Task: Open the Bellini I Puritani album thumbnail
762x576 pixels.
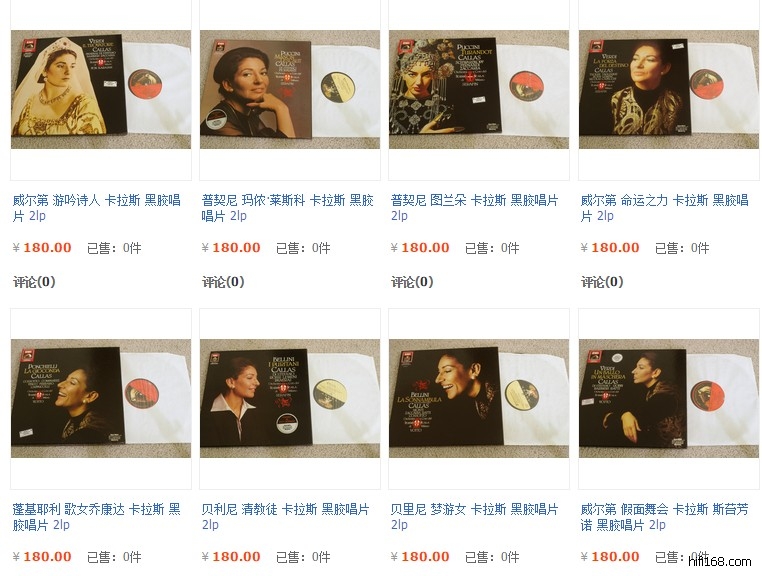Action: tap(290, 398)
